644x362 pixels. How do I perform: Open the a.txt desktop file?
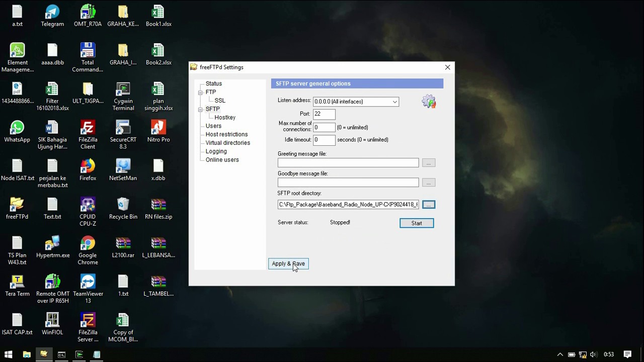pyautogui.click(x=17, y=16)
